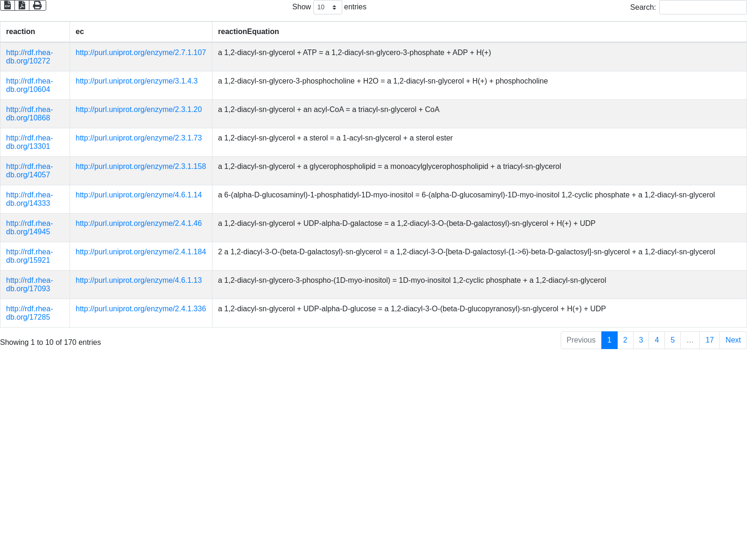Click the Next pagination button
Screen dimensions: 747x560
tap(733, 340)
